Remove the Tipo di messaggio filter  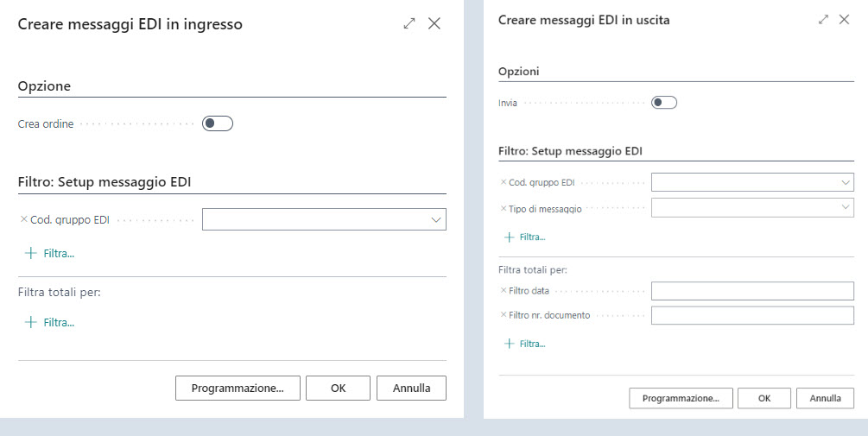[504, 208]
